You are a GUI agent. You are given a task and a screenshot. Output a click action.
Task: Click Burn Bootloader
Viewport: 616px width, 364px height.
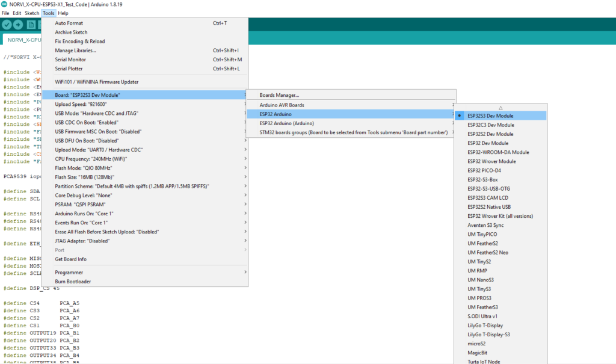click(144, 282)
